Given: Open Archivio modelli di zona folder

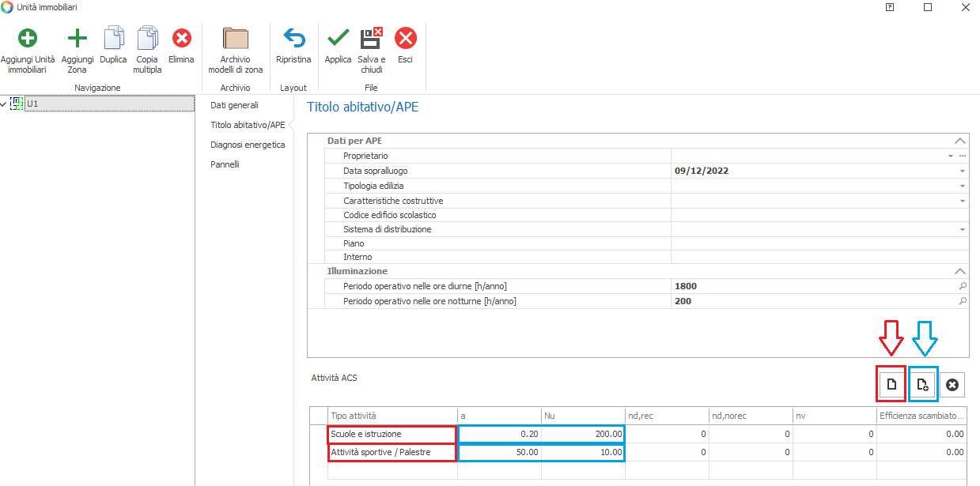Looking at the screenshot, I should [235, 39].
